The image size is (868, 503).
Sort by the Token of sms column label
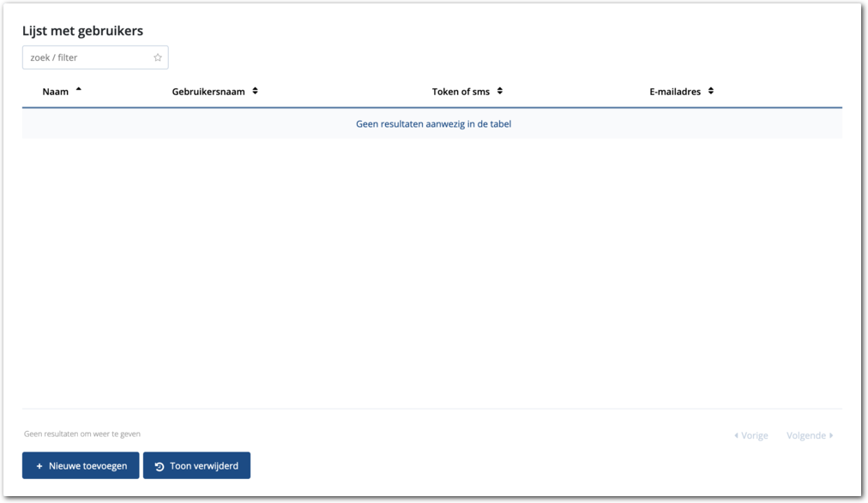(x=461, y=92)
